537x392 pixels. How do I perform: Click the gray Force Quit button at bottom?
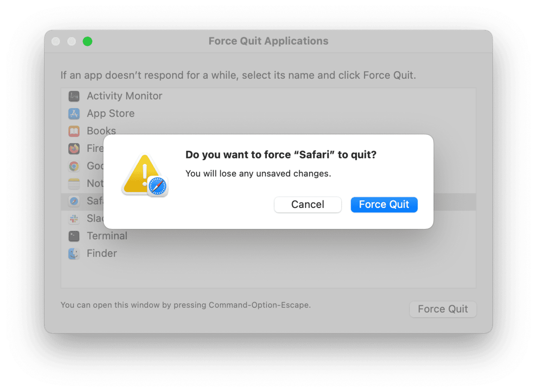click(443, 309)
